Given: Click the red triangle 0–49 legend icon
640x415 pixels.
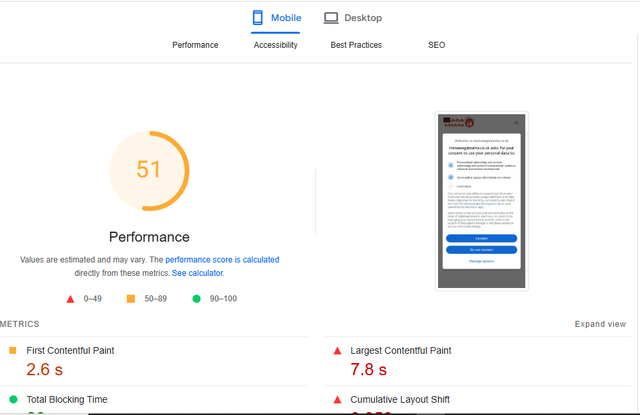Looking at the screenshot, I should 71,299.
